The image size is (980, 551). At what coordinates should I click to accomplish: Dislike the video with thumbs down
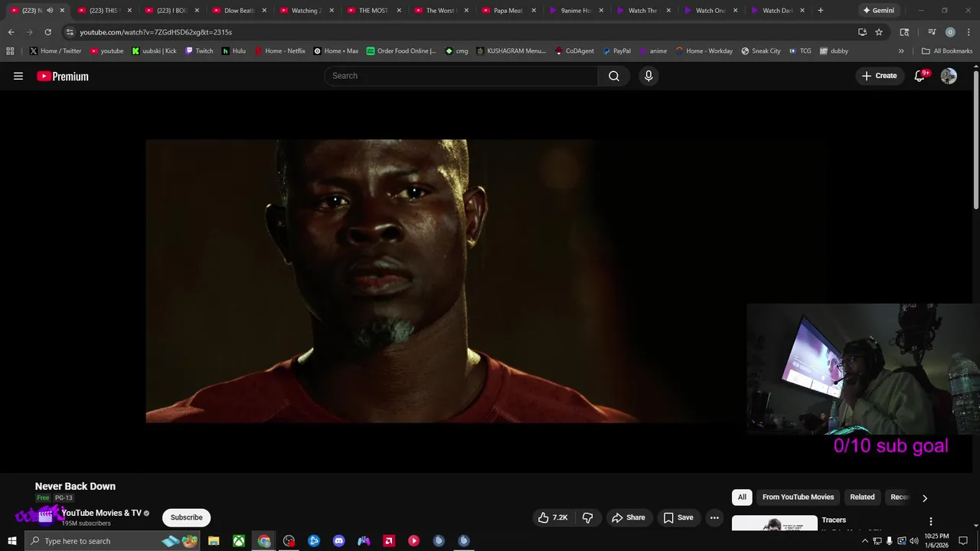point(587,517)
